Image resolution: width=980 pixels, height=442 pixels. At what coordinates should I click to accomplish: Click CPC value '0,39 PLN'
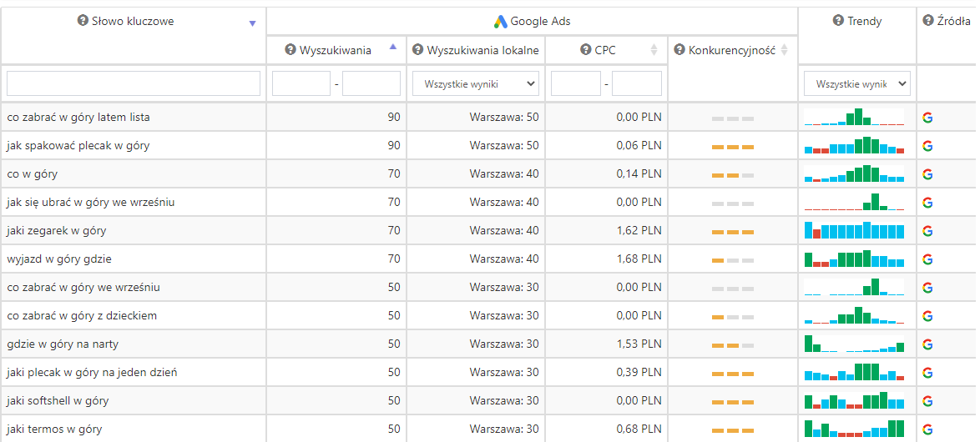click(639, 373)
